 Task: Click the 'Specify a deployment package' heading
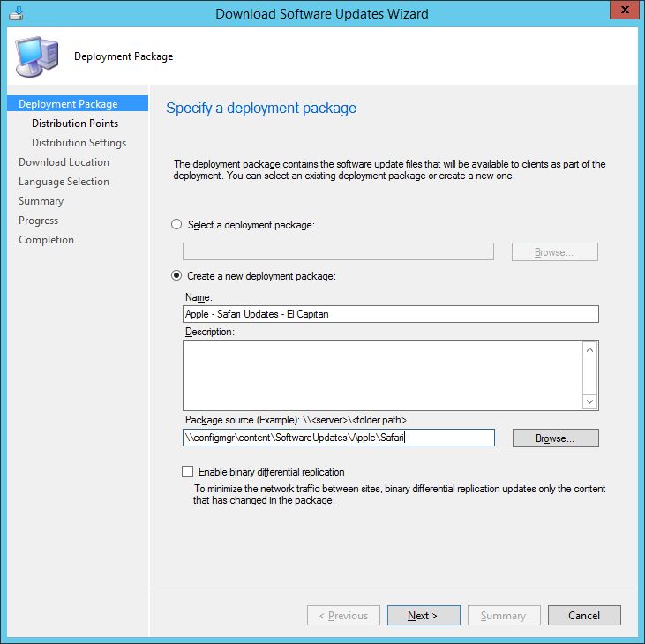[x=261, y=109]
